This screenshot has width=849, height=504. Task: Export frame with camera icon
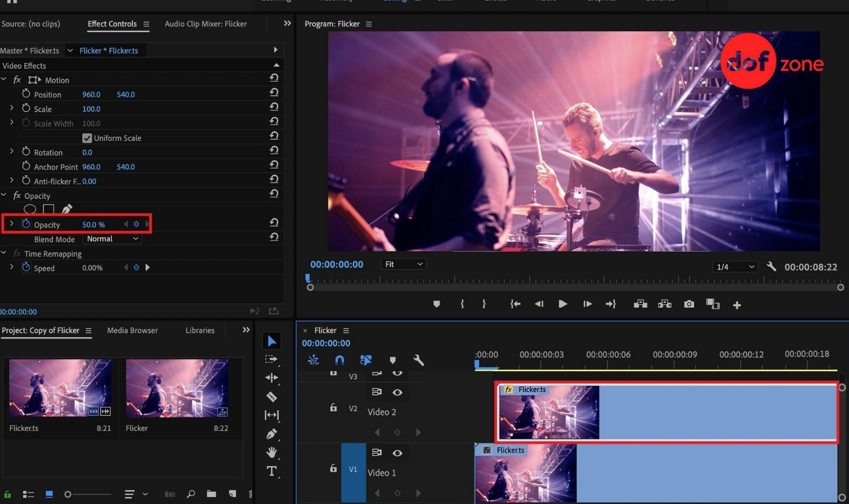[x=689, y=304]
